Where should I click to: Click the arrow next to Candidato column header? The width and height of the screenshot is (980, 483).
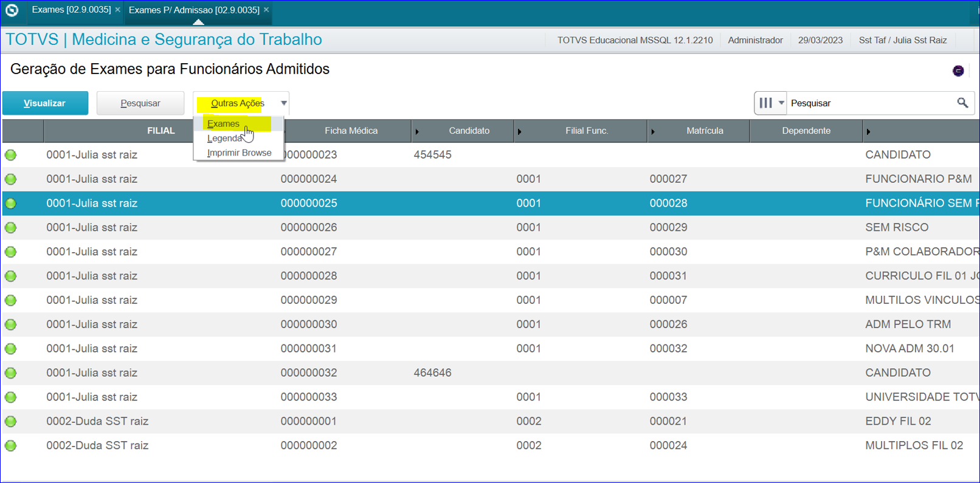[x=417, y=131]
